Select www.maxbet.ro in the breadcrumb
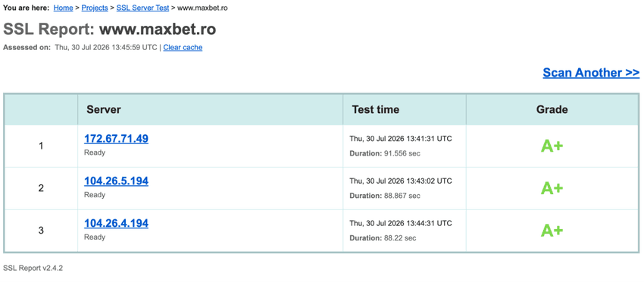 (x=202, y=8)
